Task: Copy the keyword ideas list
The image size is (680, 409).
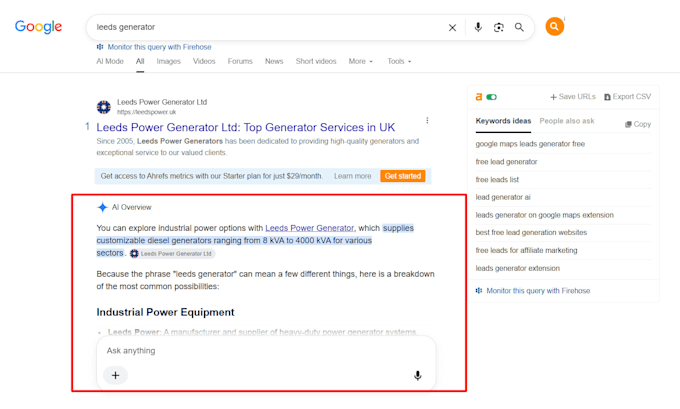Action: pos(638,124)
